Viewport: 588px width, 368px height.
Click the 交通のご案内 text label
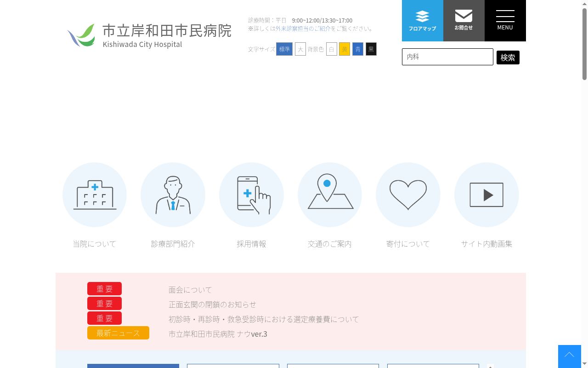pos(330,244)
